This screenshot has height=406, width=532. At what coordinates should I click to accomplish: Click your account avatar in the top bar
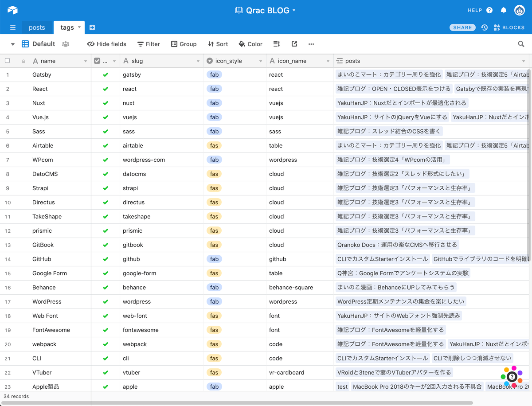(520, 10)
